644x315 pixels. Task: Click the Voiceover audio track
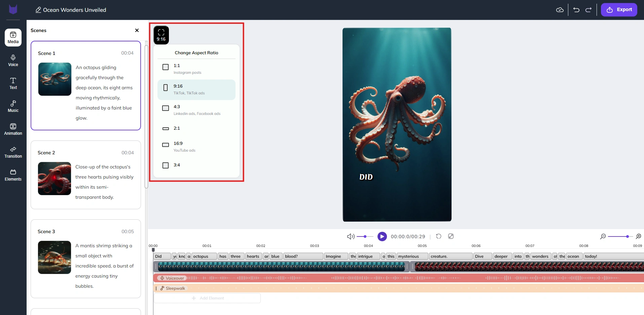pos(399,278)
